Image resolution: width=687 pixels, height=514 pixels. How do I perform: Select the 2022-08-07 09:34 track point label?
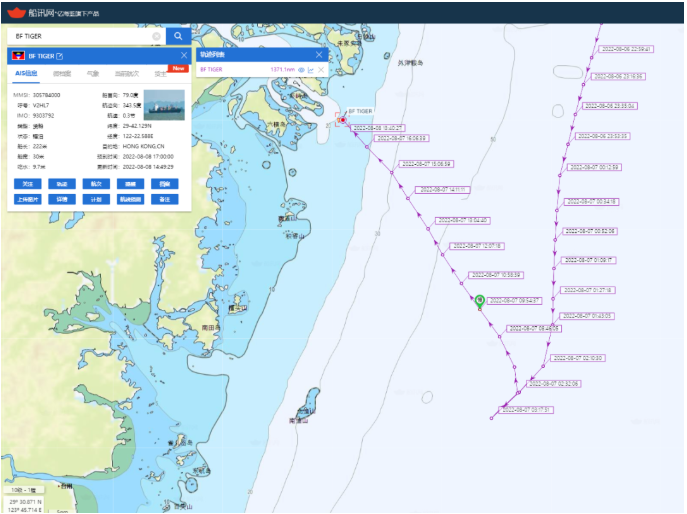(x=515, y=301)
